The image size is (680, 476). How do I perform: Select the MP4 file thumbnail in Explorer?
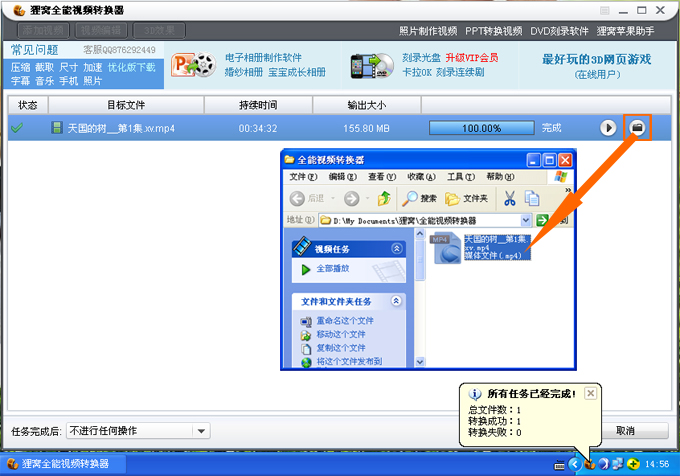point(445,248)
